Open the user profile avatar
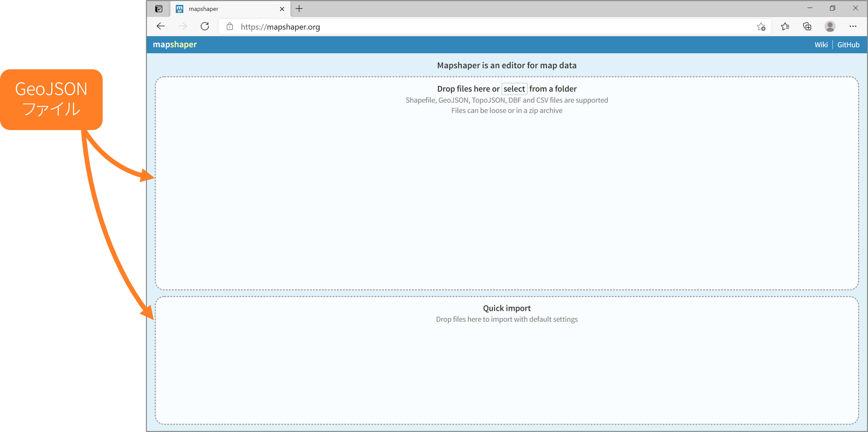 830,27
